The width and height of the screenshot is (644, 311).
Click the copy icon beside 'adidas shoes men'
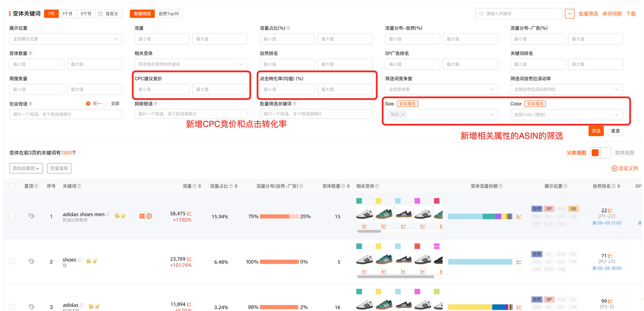[x=108, y=214]
